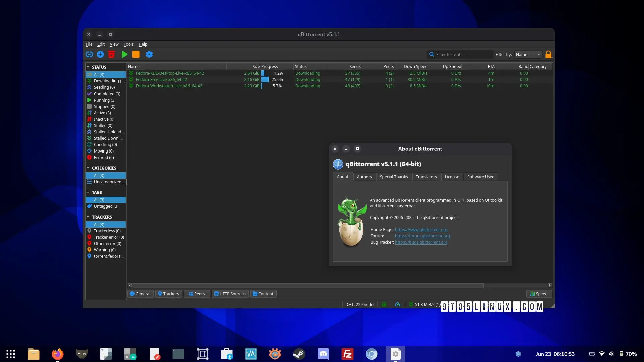Collapse the CATEGORIES section
This screenshot has height=362, width=644.
tap(88, 168)
